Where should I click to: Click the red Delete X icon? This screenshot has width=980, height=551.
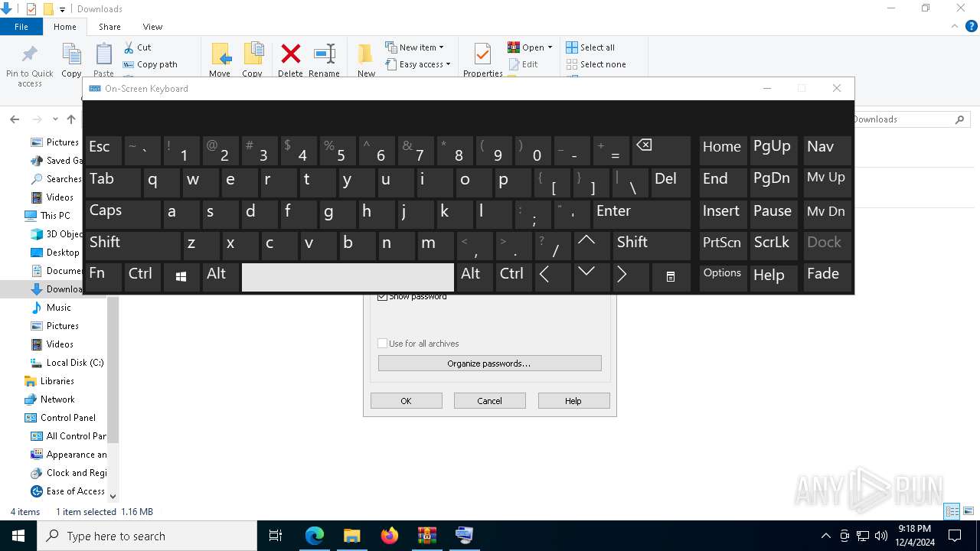(x=291, y=54)
